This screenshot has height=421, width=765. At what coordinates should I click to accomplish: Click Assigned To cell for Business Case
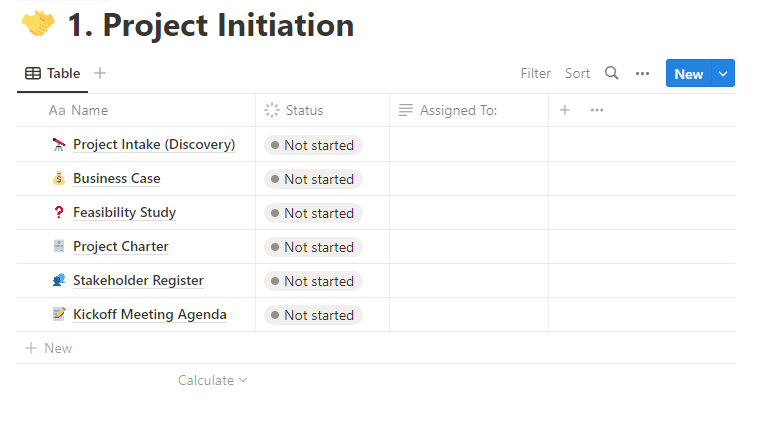468,179
